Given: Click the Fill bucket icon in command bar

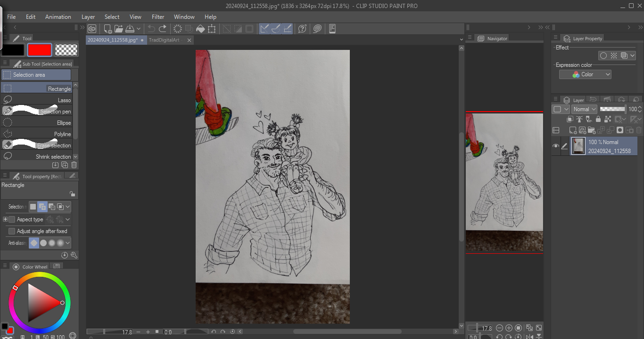Looking at the screenshot, I should tap(200, 29).
